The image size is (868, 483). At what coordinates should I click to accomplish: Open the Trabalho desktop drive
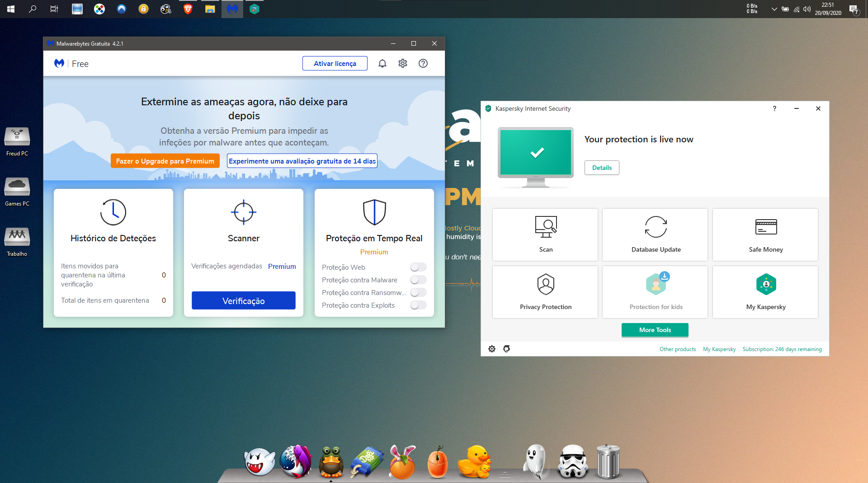tap(17, 242)
